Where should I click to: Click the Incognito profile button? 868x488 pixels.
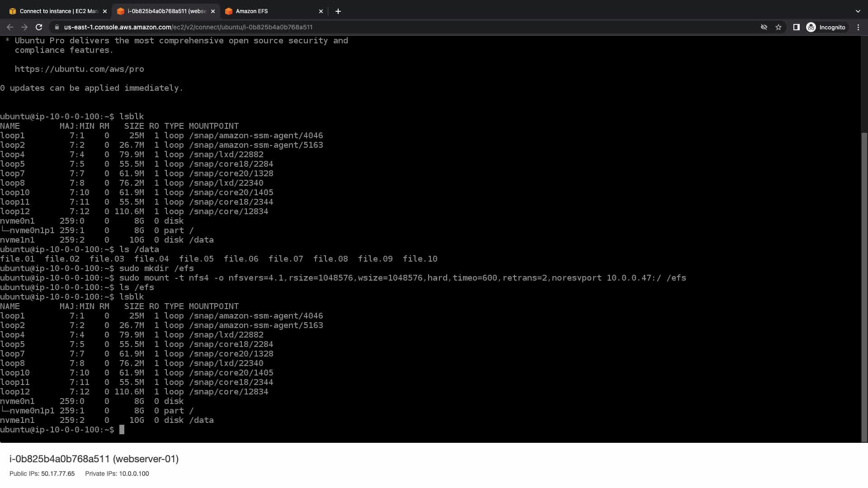click(826, 27)
